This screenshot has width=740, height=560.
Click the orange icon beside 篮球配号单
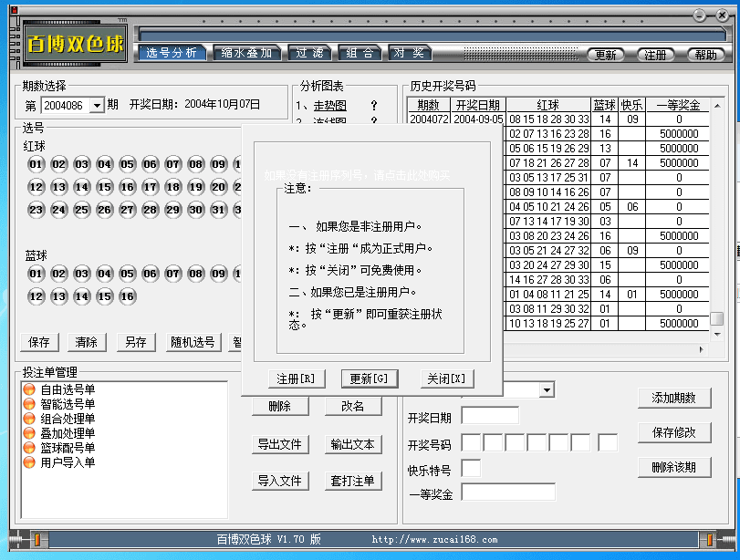[x=29, y=448]
